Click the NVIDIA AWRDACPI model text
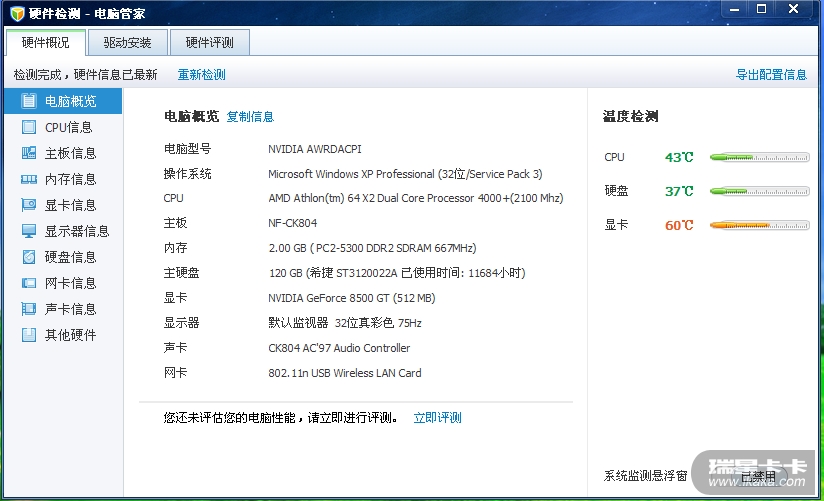Image resolution: width=824 pixels, height=501 pixels. tap(315, 149)
